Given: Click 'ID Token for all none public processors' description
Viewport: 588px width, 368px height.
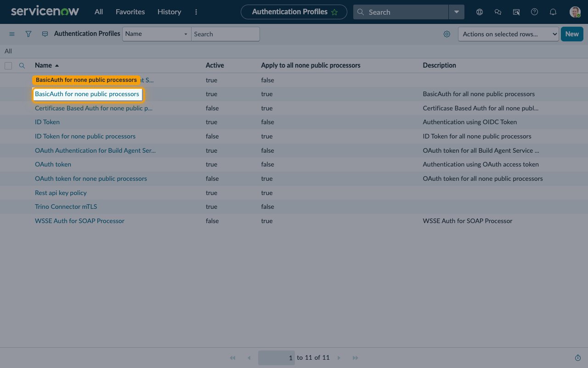Looking at the screenshot, I should click(x=477, y=136).
